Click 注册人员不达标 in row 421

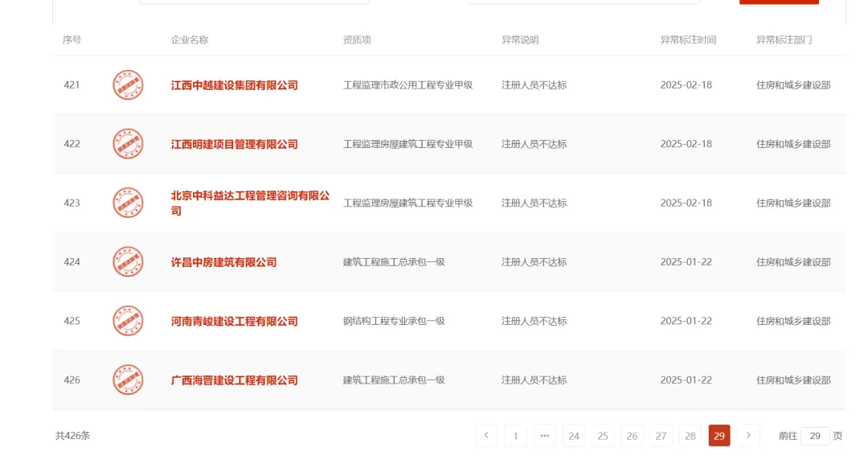click(x=534, y=85)
